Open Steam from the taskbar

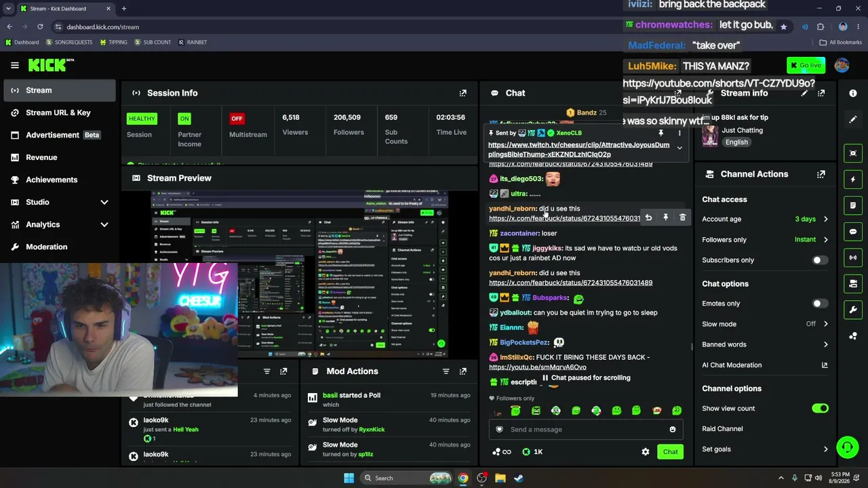[x=518, y=478]
